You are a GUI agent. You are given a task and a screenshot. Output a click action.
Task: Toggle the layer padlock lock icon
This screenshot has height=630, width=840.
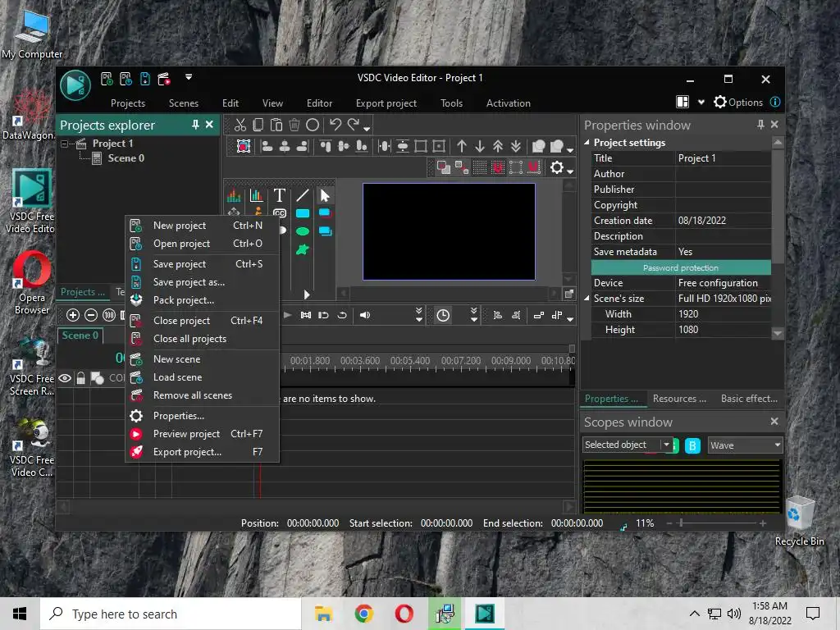click(x=80, y=378)
